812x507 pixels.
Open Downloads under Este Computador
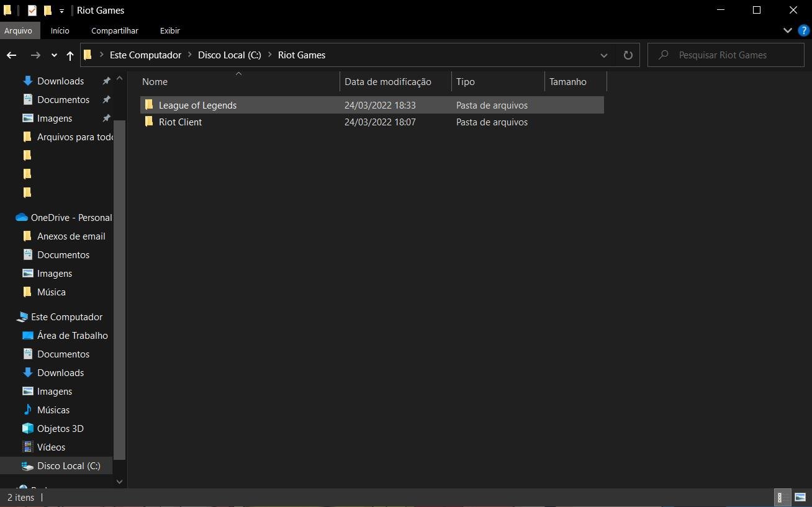pos(60,373)
